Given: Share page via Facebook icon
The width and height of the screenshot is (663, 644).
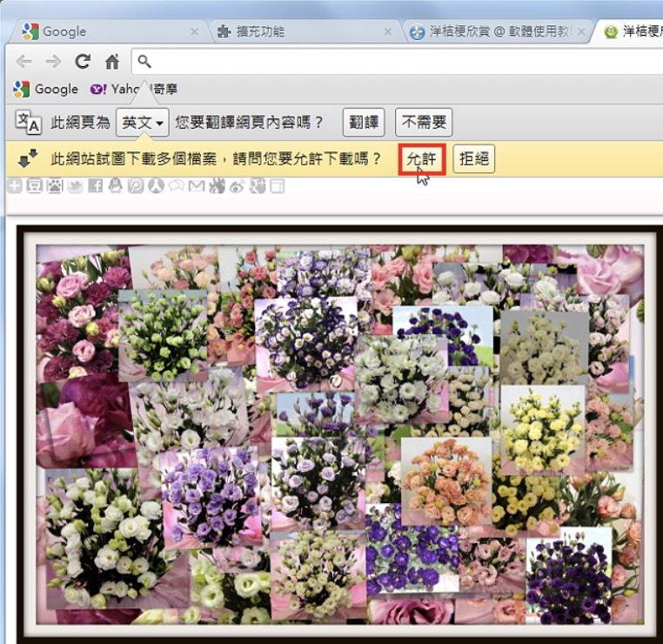Looking at the screenshot, I should 96,185.
